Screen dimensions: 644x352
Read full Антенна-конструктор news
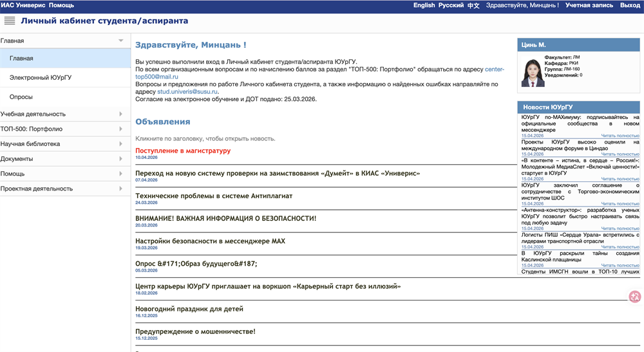pos(620,228)
